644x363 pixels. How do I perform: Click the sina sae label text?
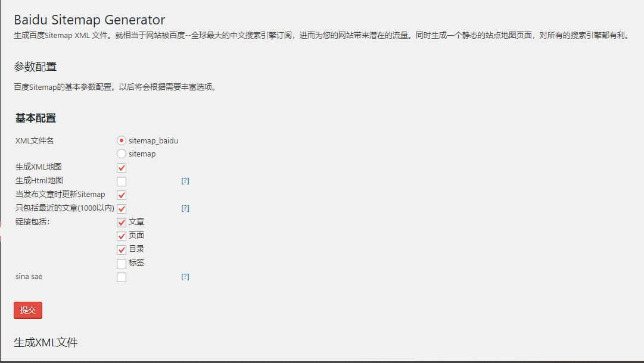pos(29,277)
